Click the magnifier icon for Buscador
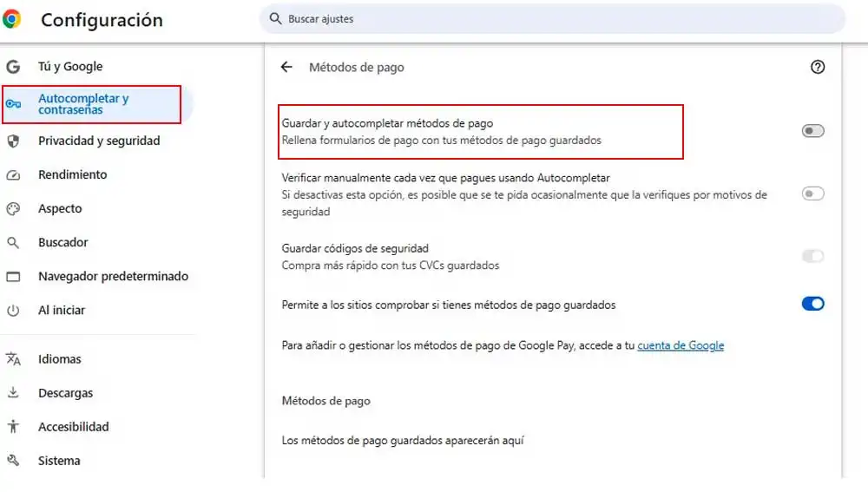This screenshot has height=492, width=868. pyautogui.click(x=13, y=242)
